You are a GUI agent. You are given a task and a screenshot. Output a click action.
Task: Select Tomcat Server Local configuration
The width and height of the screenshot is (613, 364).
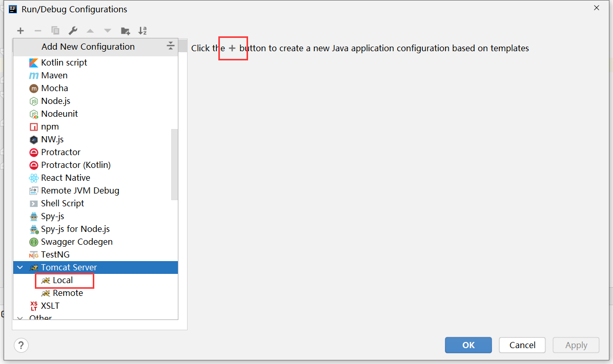click(x=57, y=281)
